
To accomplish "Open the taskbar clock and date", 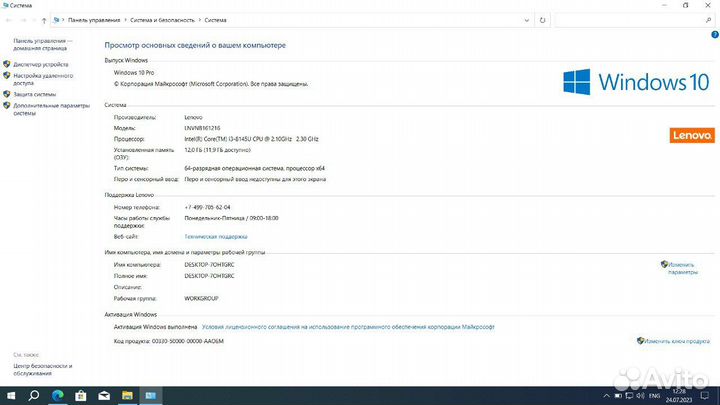I will coord(679,395).
